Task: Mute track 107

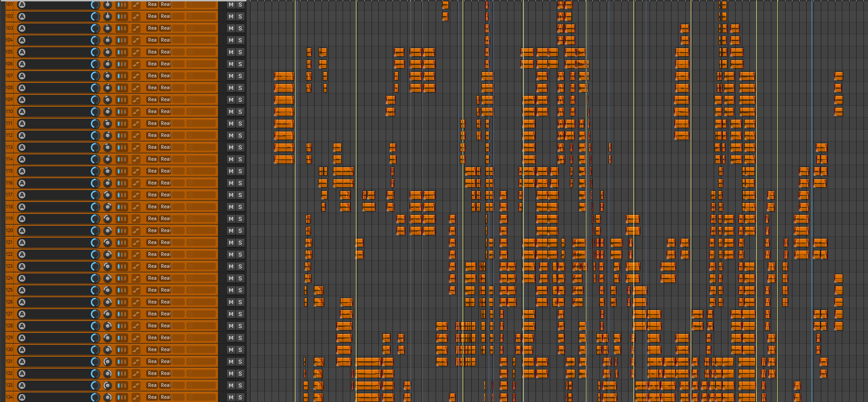Action: point(231,76)
